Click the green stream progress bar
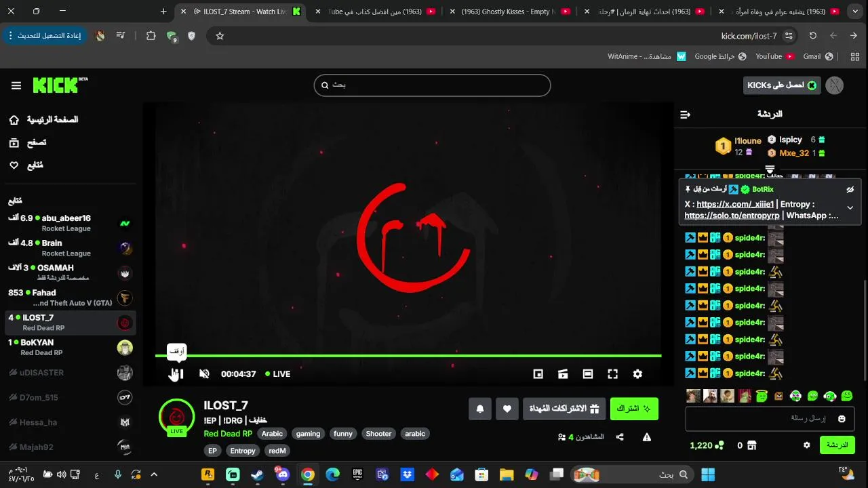The height and width of the screenshot is (488, 868). click(408, 356)
